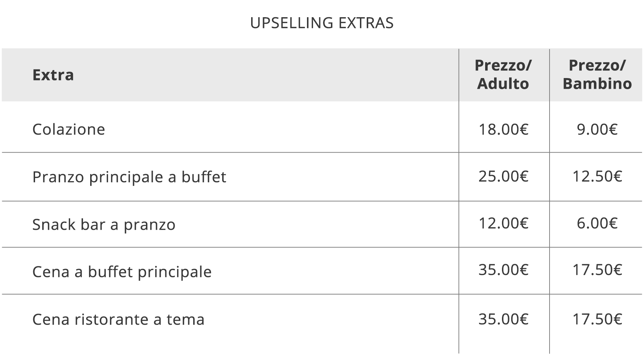
Task: Select the buffet lunch adult price 25.00€
Action: coord(503,176)
